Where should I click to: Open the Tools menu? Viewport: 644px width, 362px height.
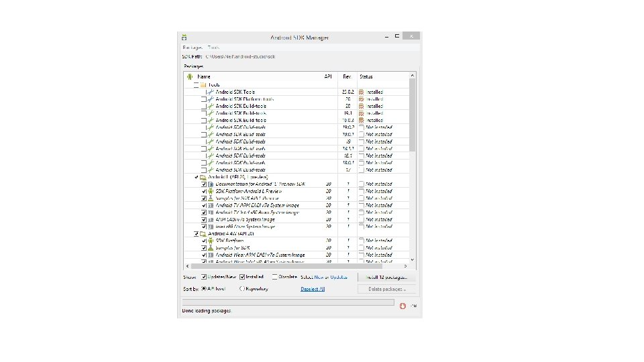213,48
